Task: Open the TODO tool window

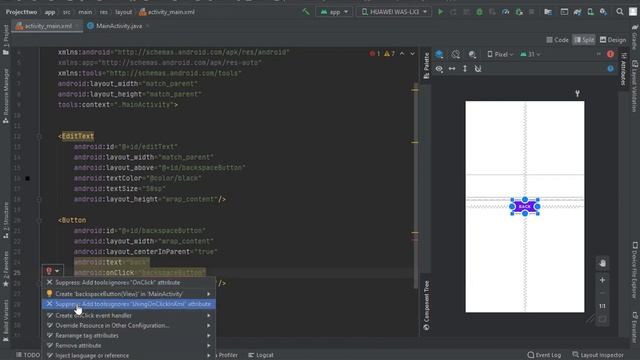Action: pyautogui.click(x=28, y=355)
